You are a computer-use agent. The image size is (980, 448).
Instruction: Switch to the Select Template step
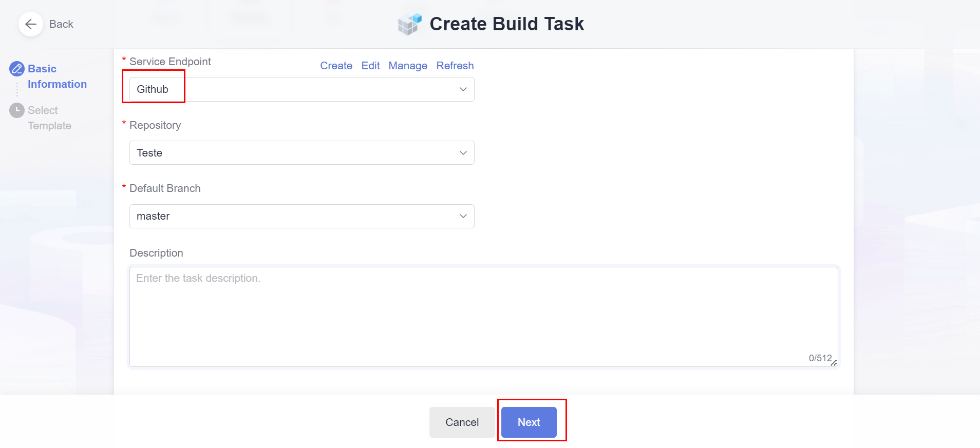[49, 118]
